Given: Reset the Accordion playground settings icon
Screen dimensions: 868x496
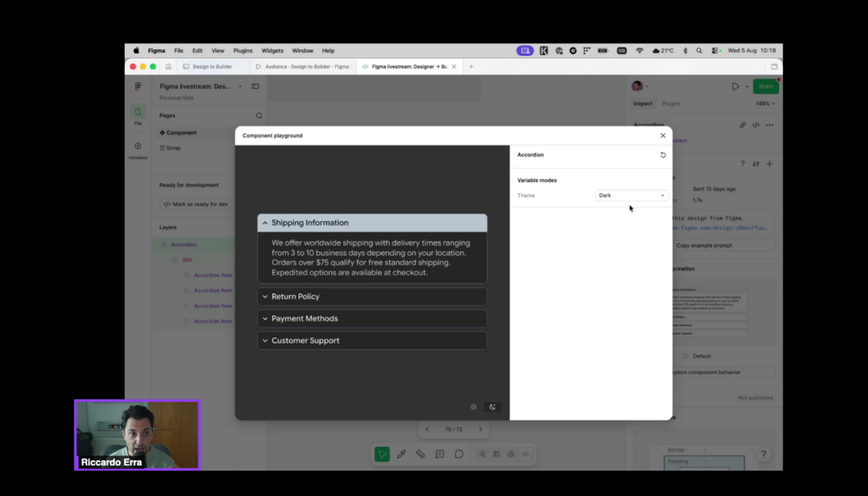Looking at the screenshot, I should 663,155.
